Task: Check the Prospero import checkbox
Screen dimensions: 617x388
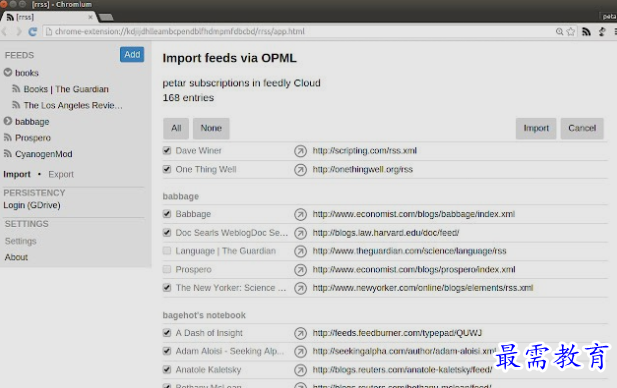Action: 167,269
